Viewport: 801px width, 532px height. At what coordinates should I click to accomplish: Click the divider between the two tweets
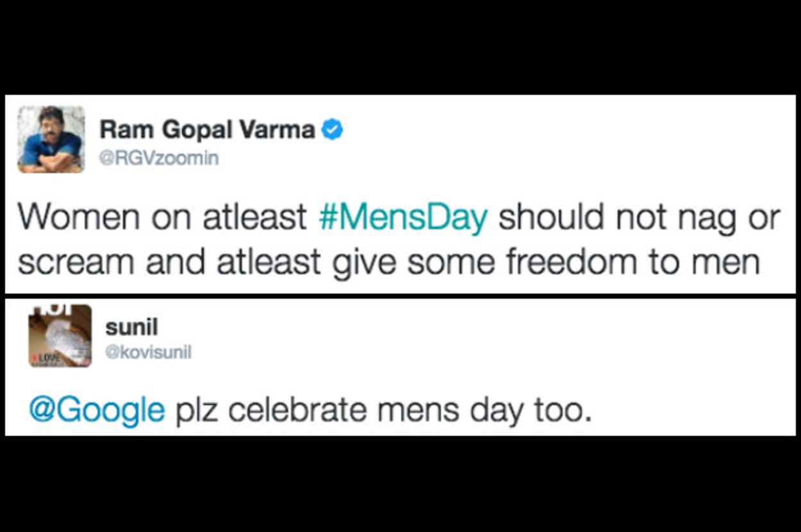coord(400,295)
